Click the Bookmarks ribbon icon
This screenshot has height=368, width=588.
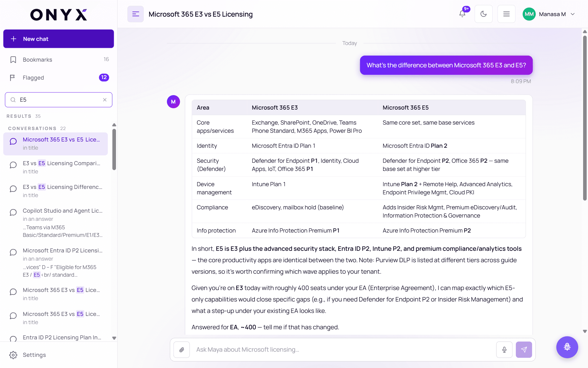click(x=13, y=60)
